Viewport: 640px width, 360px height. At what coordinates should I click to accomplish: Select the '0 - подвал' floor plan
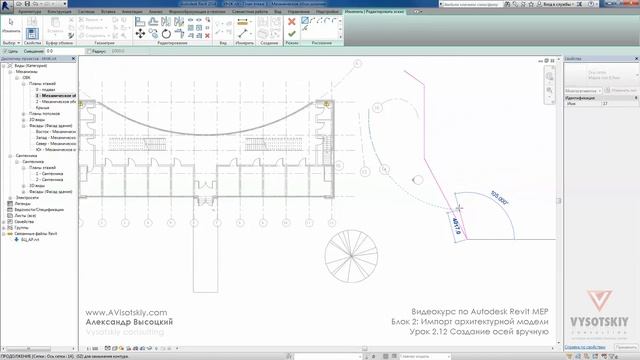pos(45,90)
